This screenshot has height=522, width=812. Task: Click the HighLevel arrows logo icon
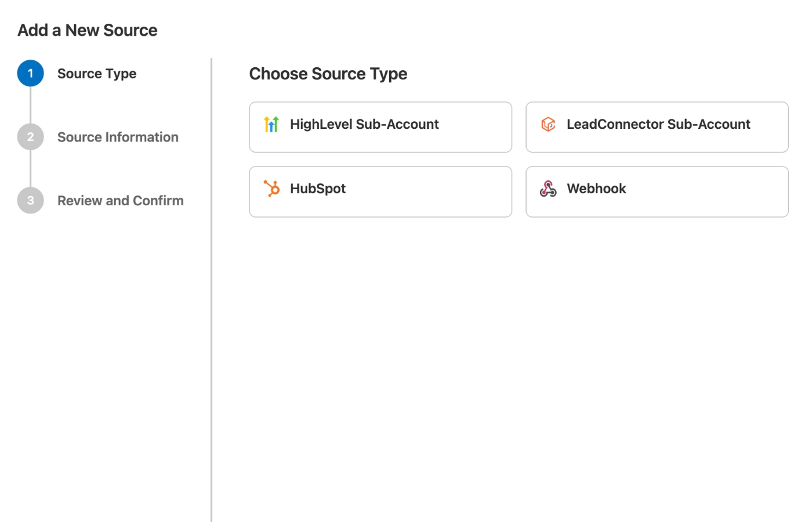[271, 124]
